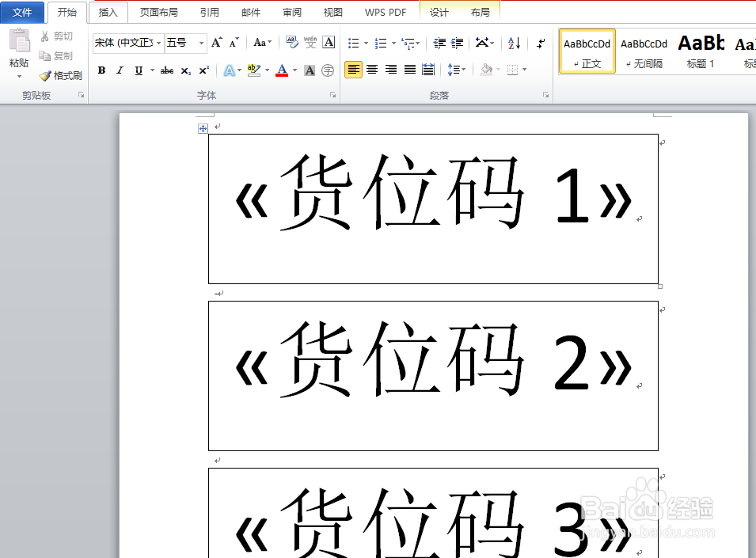Click the Sort icon in Paragraph group
This screenshot has height=558, width=756.
513,41
